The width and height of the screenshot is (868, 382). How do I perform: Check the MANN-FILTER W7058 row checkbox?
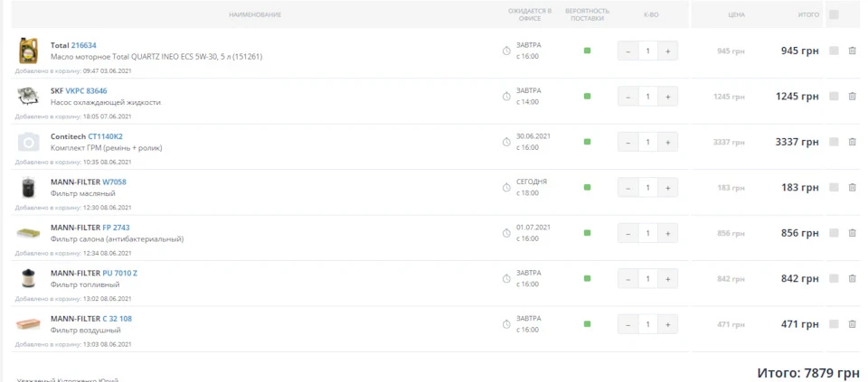pos(834,188)
